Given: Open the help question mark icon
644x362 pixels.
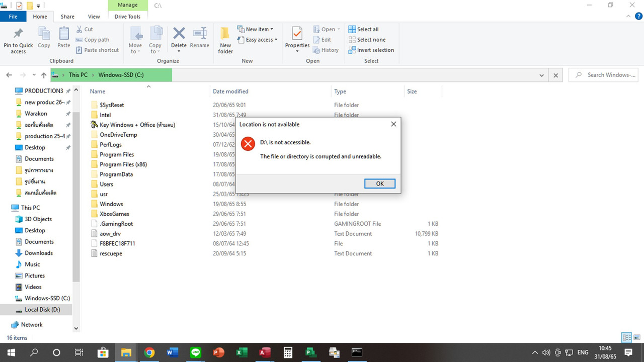Looking at the screenshot, I should coord(638,17).
